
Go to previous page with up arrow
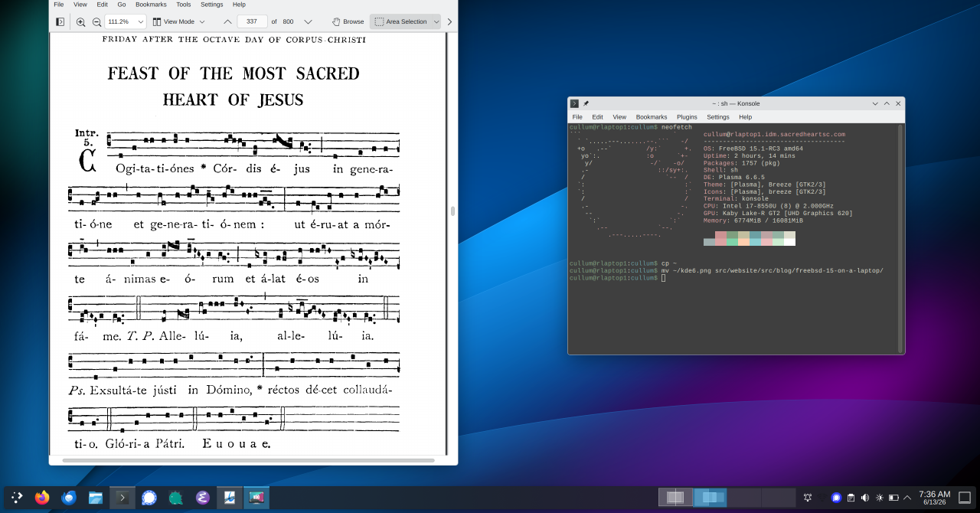227,21
